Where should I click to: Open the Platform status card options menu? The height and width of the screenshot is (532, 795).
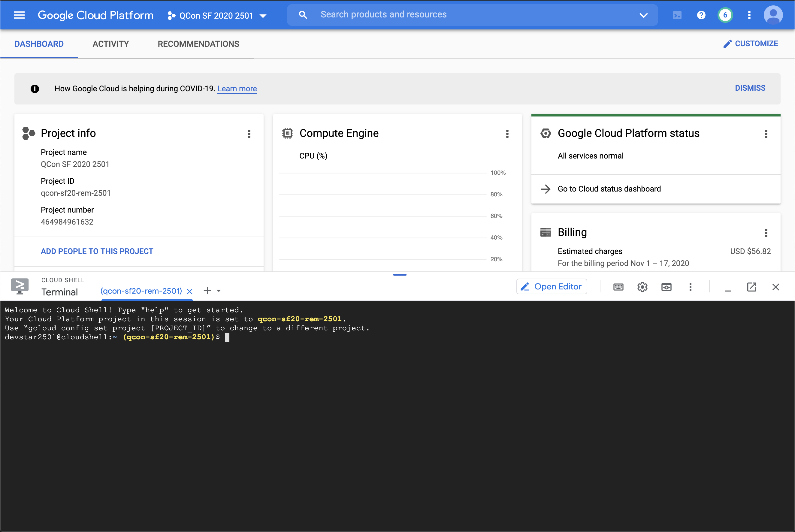pyautogui.click(x=766, y=134)
